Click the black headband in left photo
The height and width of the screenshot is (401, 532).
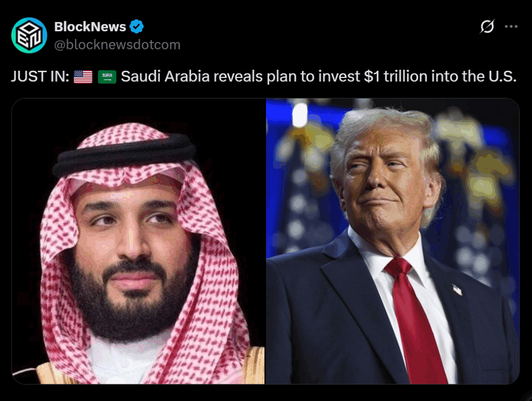(x=125, y=156)
